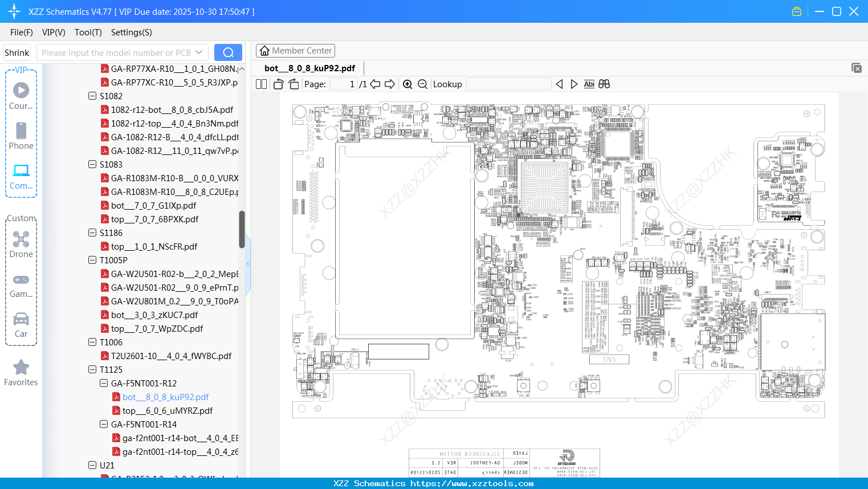Collapse the GA-F5NT001-R14 subfolder
This screenshot has width=868, height=489.
click(x=104, y=424)
